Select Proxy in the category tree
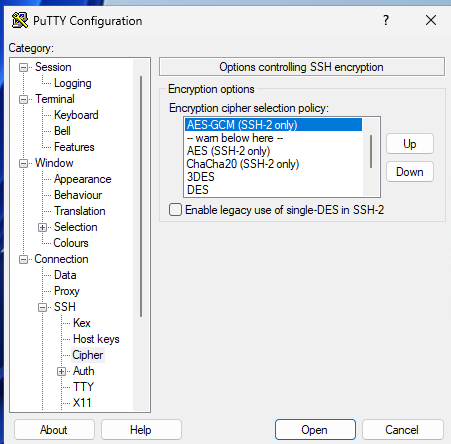The image size is (451, 444). pos(67,291)
